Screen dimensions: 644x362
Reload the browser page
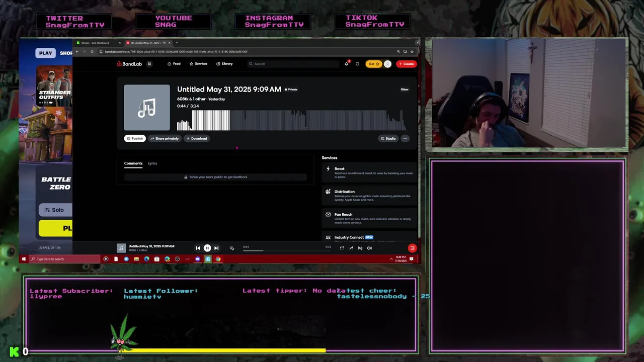click(92, 51)
